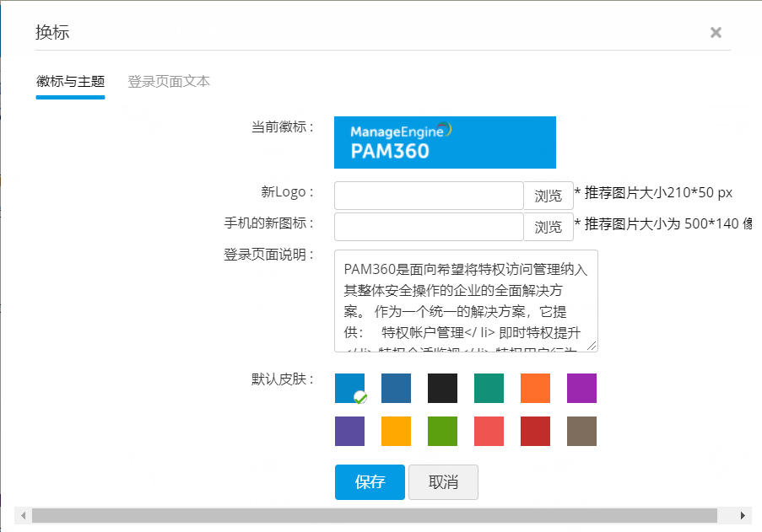This screenshot has width=762, height=532.
Task: Click the 手机的新图标 file path field
Action: (429, 227)
